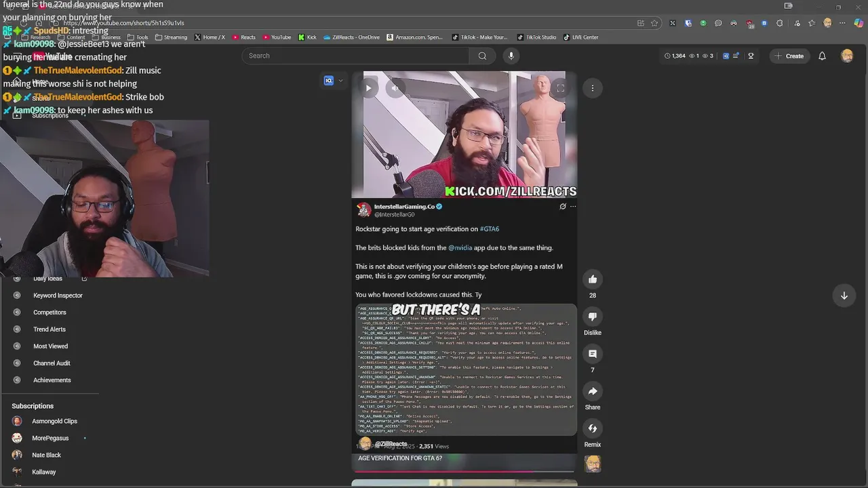
Task: Open comments on the Short
Action: pyautogui.click(x=593, y=354)
